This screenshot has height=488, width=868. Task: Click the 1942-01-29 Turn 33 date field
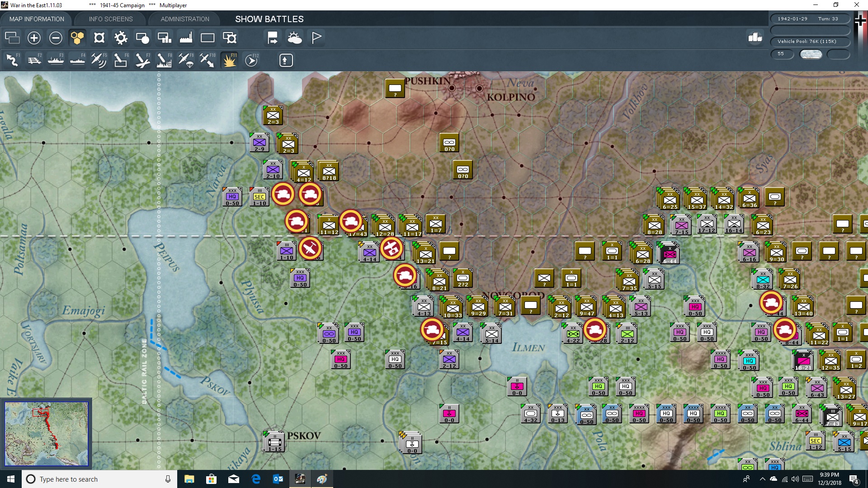(810, 19)
